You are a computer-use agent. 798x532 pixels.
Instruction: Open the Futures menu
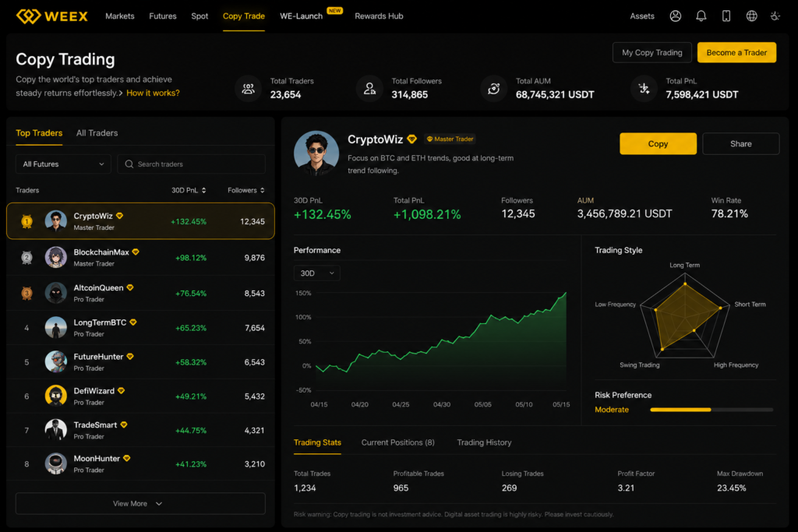coord(163,16)
